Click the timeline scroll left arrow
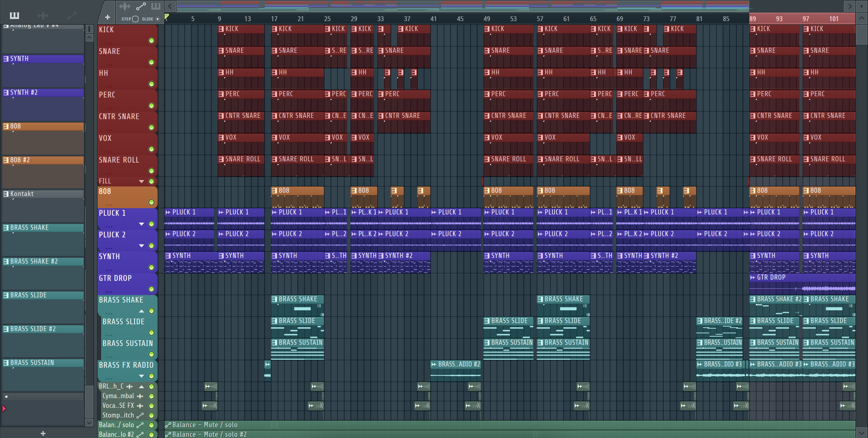This screenshot has width=868, height=438. 170,6
